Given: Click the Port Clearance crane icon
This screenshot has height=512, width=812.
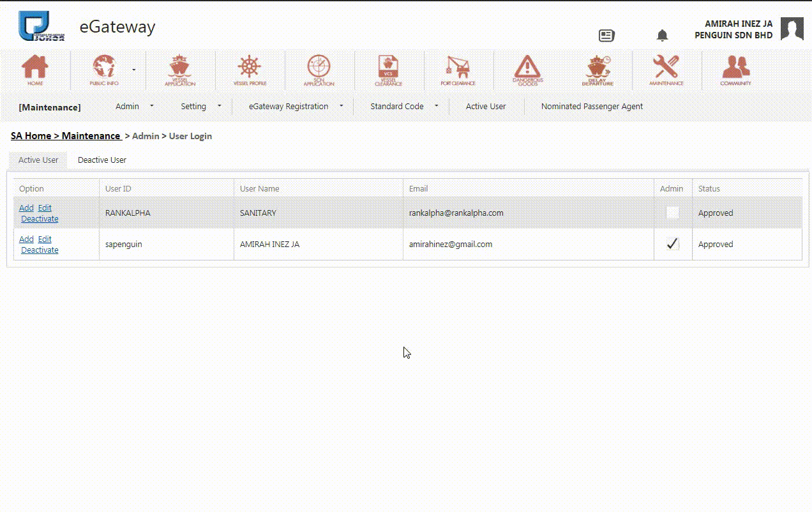Looking at the screenshot, I should tap(458, 70).
